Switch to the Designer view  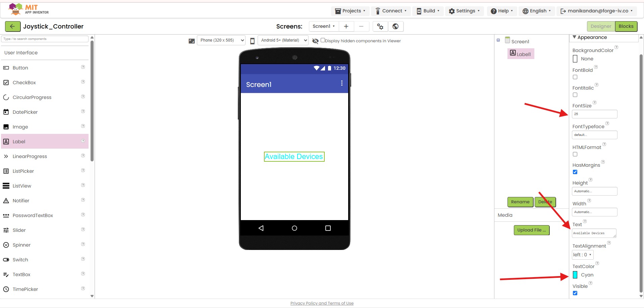601,26
